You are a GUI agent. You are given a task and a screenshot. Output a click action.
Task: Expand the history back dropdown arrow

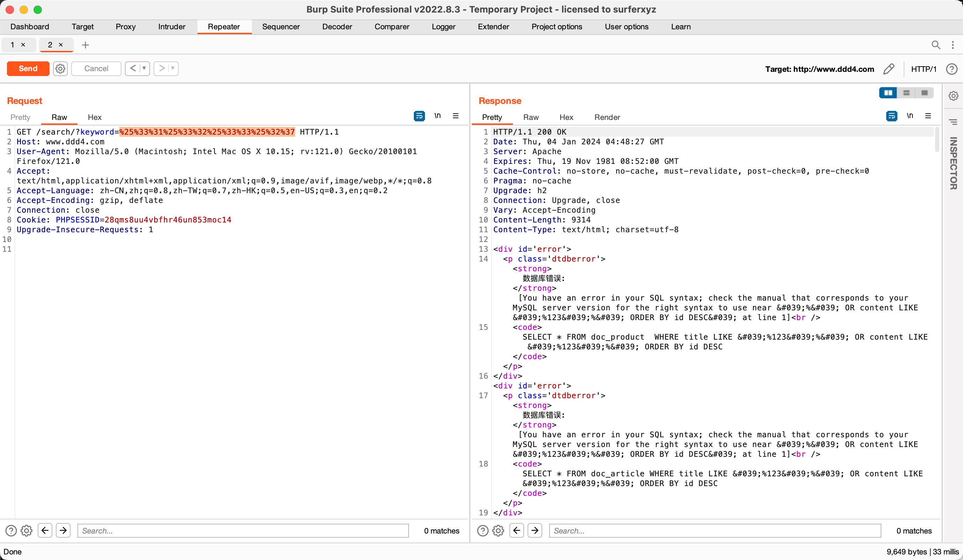tap(144, 68)
